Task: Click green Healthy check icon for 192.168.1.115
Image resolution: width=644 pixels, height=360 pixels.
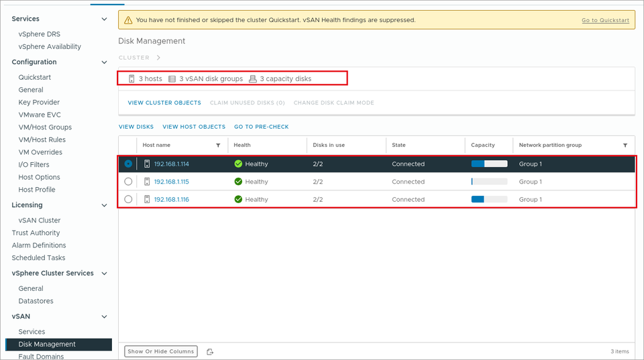Action: [238, 182]
